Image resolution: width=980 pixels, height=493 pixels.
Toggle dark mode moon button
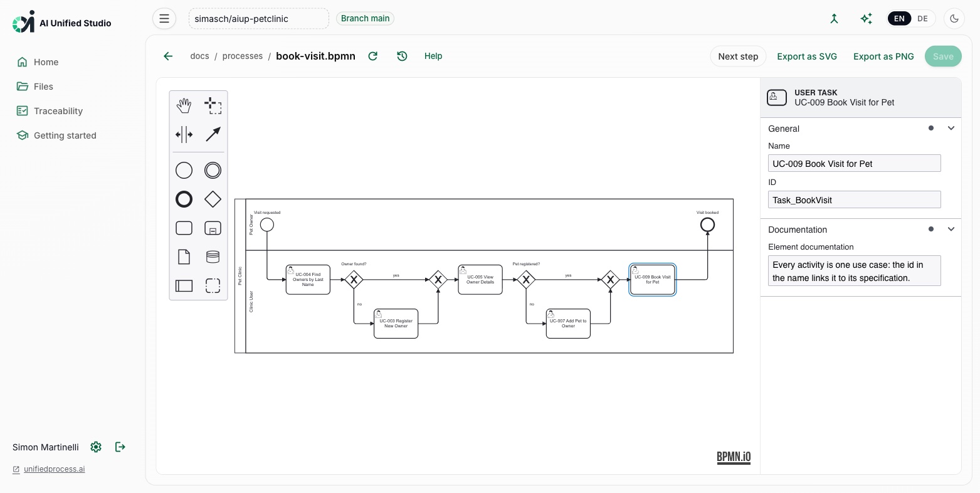(954, 19)
